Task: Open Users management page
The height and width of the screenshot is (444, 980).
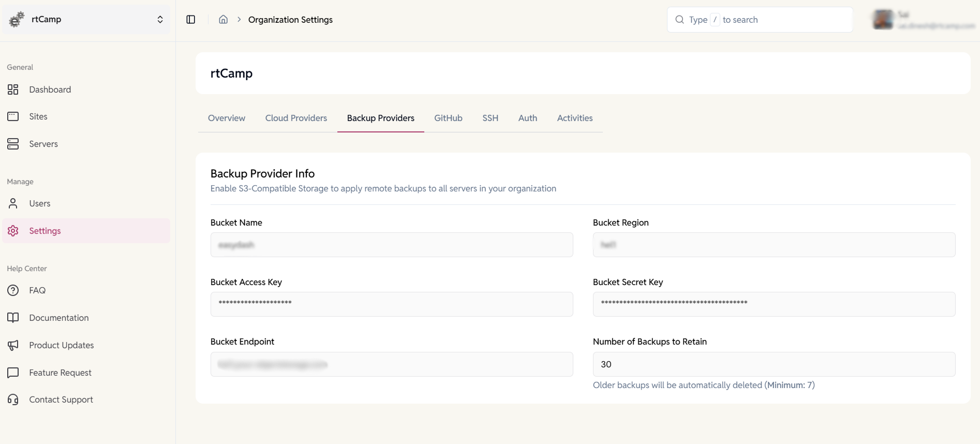Action: tap(39, 203)
